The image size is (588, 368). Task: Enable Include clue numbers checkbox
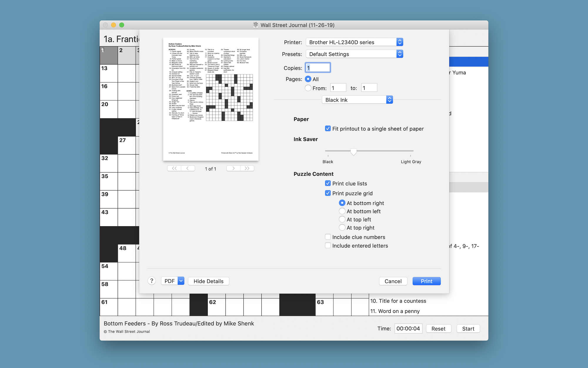tap(328, 237)
